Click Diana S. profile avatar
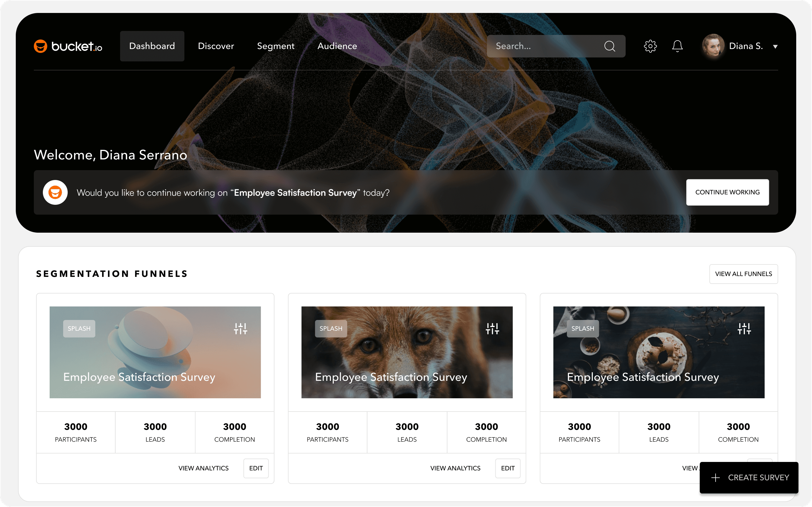 tap(713, 46)
